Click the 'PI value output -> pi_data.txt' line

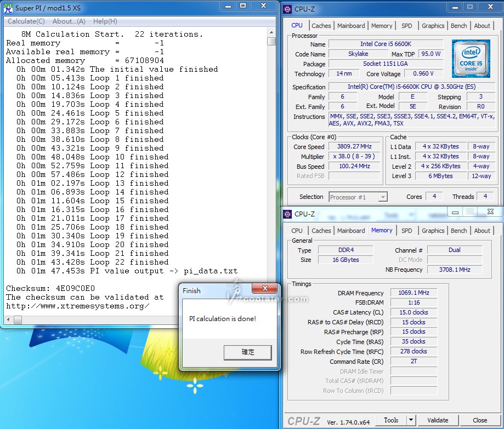127,271
